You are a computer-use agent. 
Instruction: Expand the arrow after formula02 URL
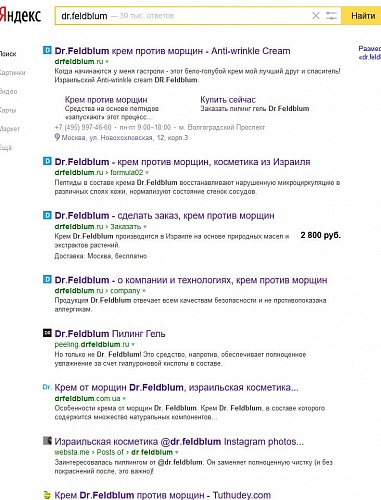click(x=147, y=173)
